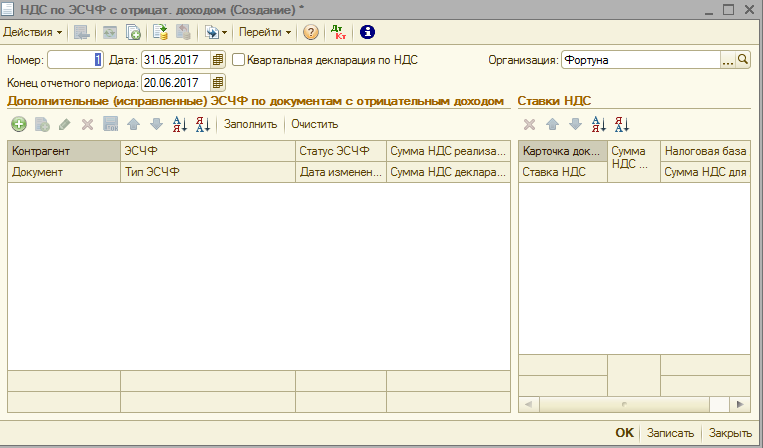Click Записать to save the document

670,433
